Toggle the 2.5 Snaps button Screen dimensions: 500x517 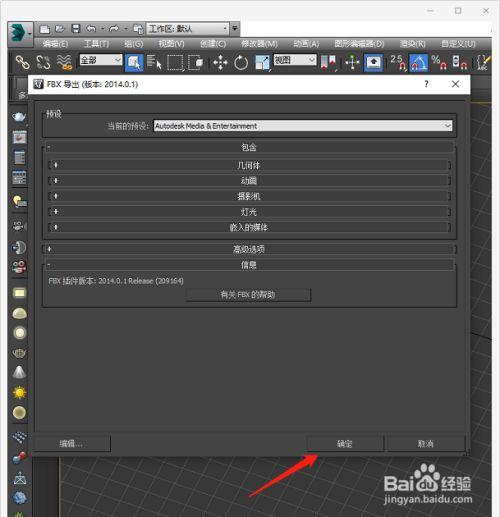(x=398, y=62)
